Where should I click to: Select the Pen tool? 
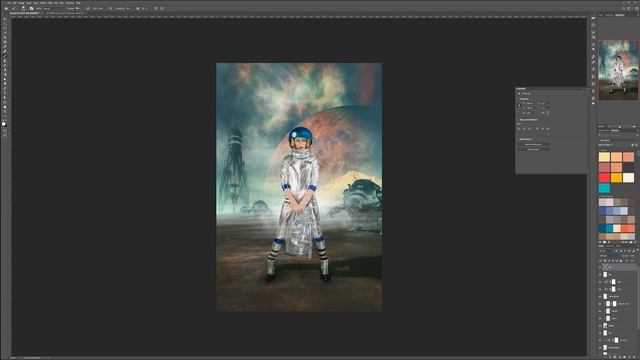pyautogui.click(x=4, y=89)
